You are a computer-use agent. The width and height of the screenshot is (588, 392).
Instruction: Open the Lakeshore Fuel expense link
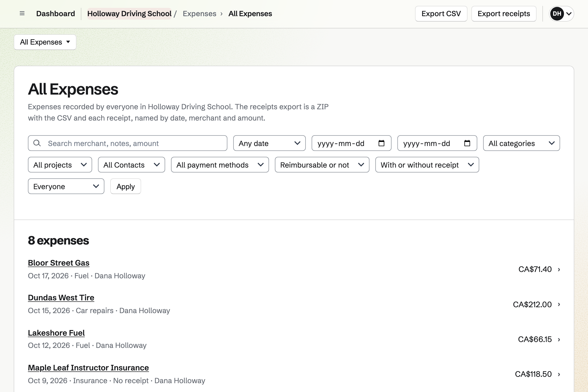(56, 333)
